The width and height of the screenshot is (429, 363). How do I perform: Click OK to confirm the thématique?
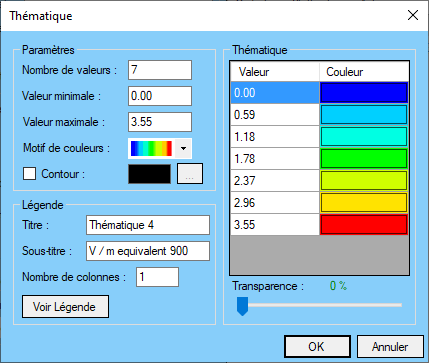317,347
